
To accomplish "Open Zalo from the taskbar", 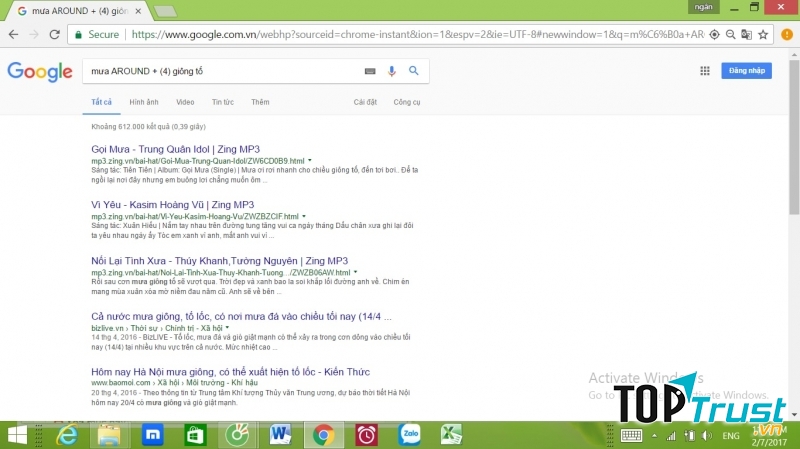I will [x=408, y=435].
